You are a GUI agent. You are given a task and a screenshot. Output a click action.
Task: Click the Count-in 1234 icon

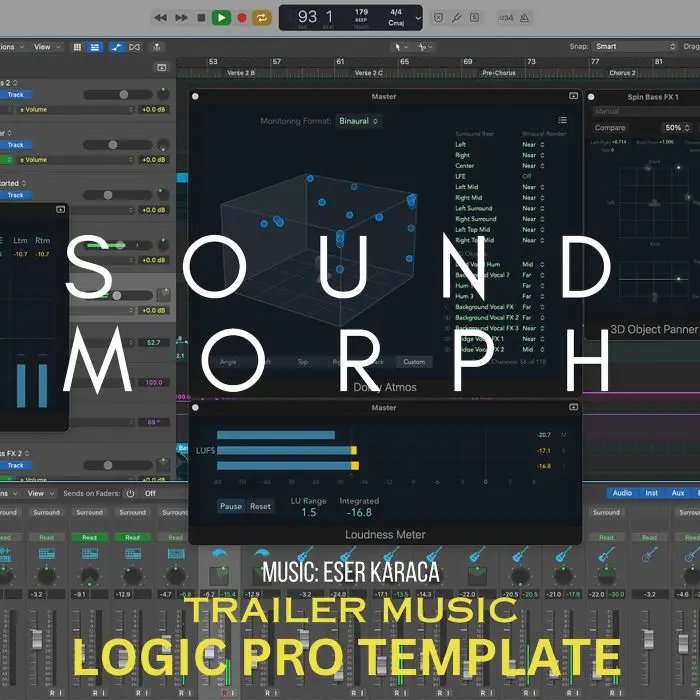click(506, 18)
